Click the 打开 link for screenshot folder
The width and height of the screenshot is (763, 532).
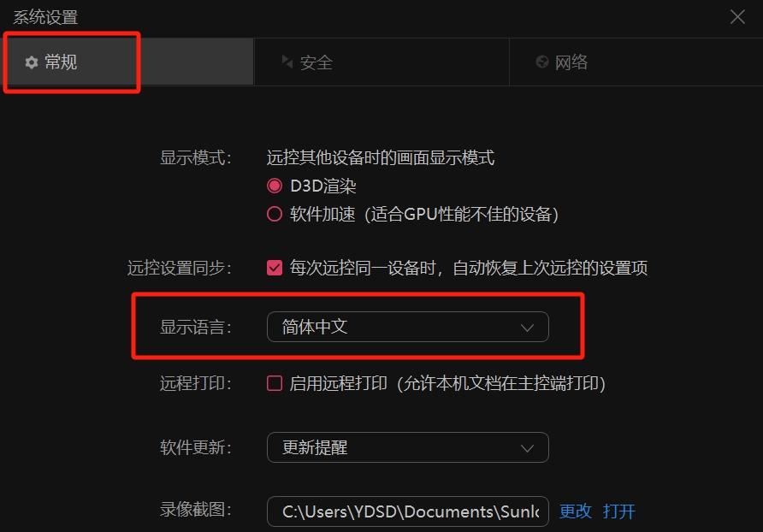619,511
